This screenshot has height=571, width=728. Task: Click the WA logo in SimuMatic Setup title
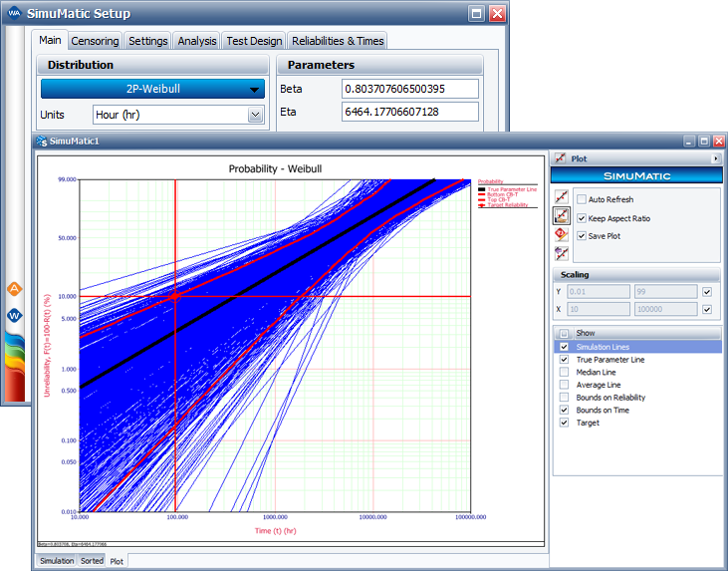(14, 14)
